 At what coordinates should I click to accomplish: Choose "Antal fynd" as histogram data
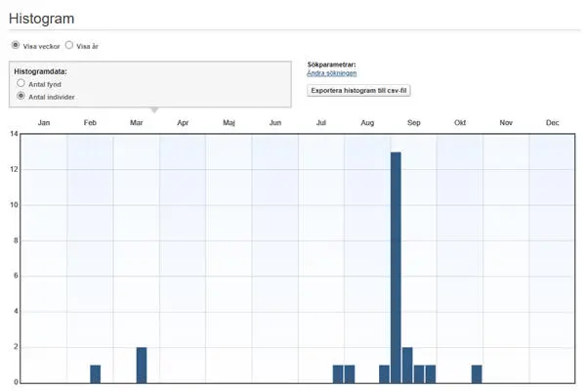(21, 84)
